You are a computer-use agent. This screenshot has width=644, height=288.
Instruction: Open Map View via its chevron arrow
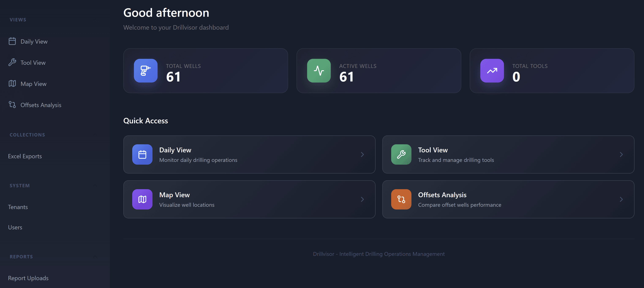362,199
